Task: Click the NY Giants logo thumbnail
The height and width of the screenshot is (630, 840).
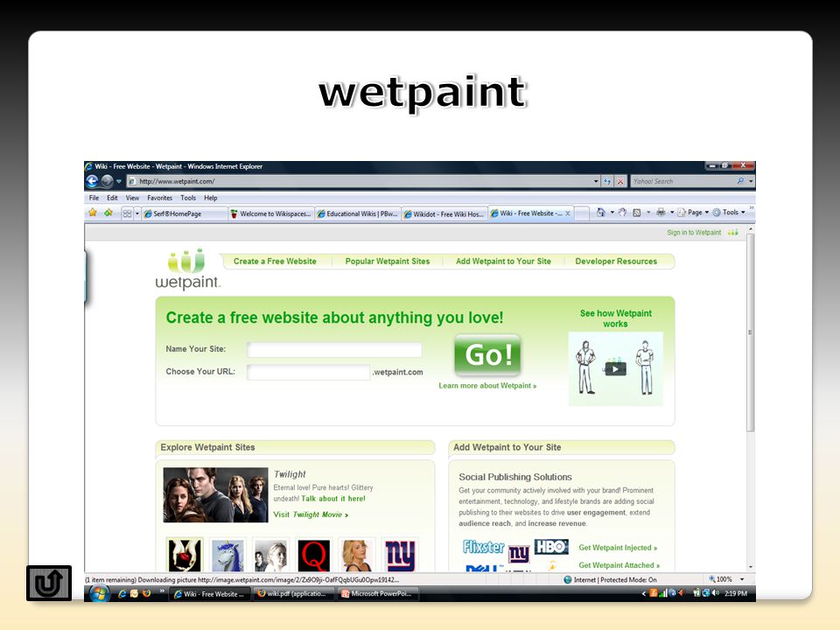Action: pyautogui.click(x=400, y=555)
